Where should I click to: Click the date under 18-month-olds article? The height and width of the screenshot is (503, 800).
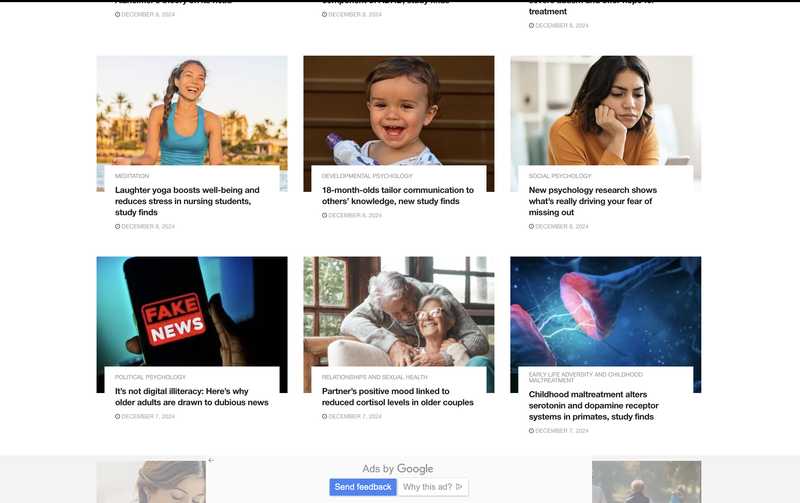point(355,215)
